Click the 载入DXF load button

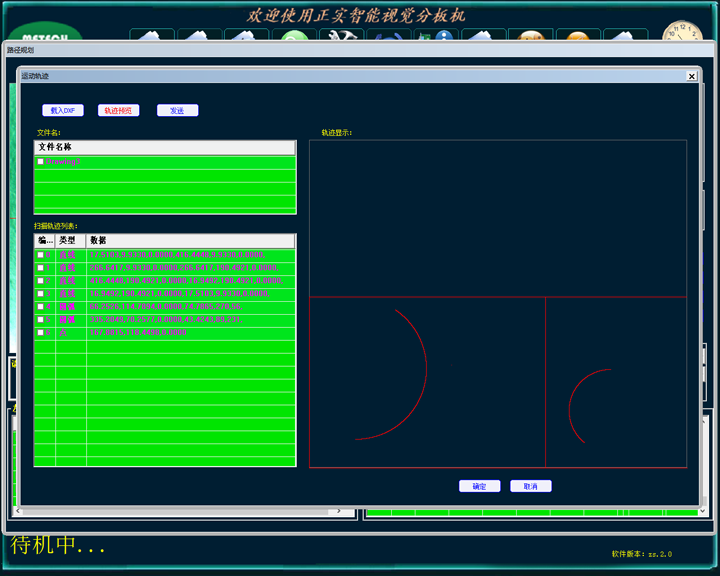pyautogui.click(x=63, y=110)
